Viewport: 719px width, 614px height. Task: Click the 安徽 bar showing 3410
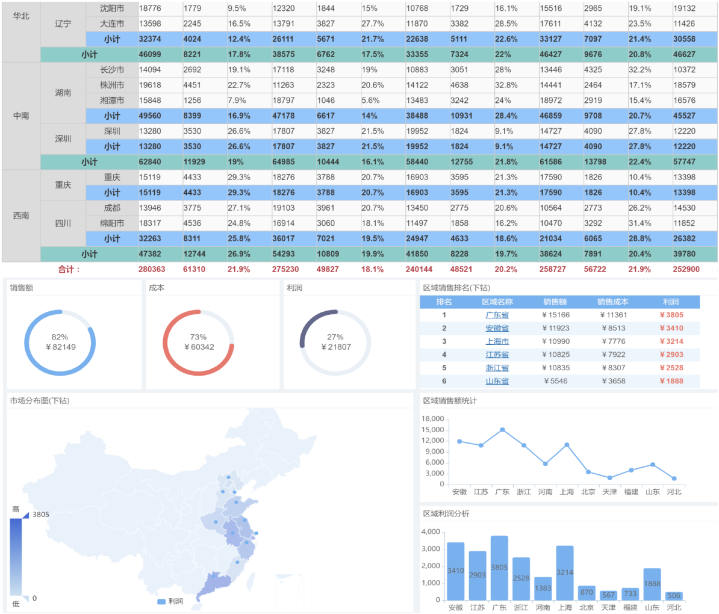456,571
